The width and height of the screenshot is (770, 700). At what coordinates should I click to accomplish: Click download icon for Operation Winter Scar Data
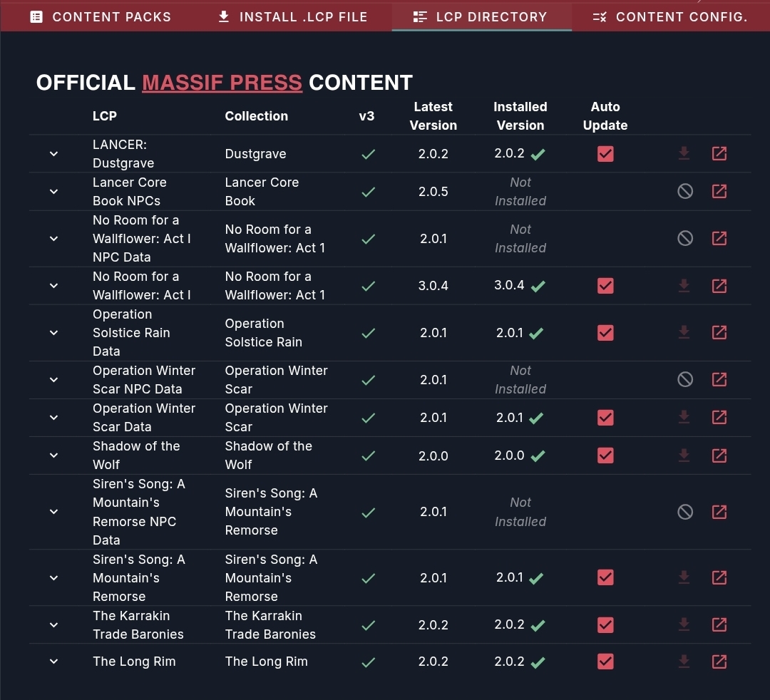[x=684, y=417]
